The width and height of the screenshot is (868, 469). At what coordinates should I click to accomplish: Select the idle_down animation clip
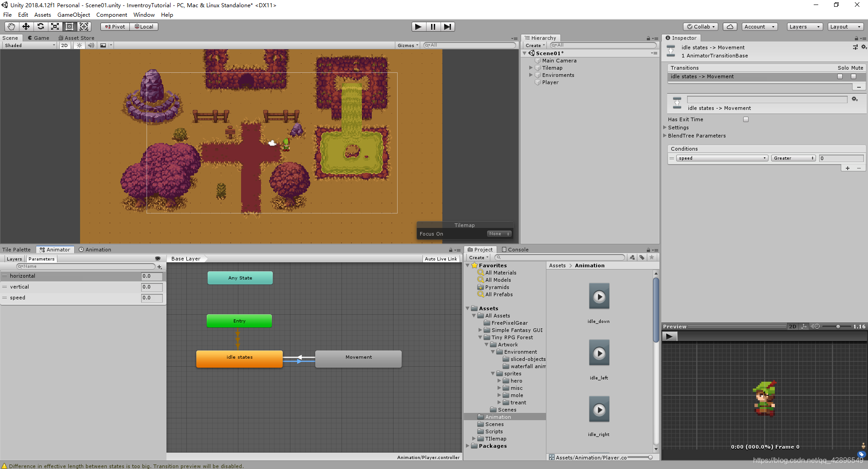tap(598, 297)
